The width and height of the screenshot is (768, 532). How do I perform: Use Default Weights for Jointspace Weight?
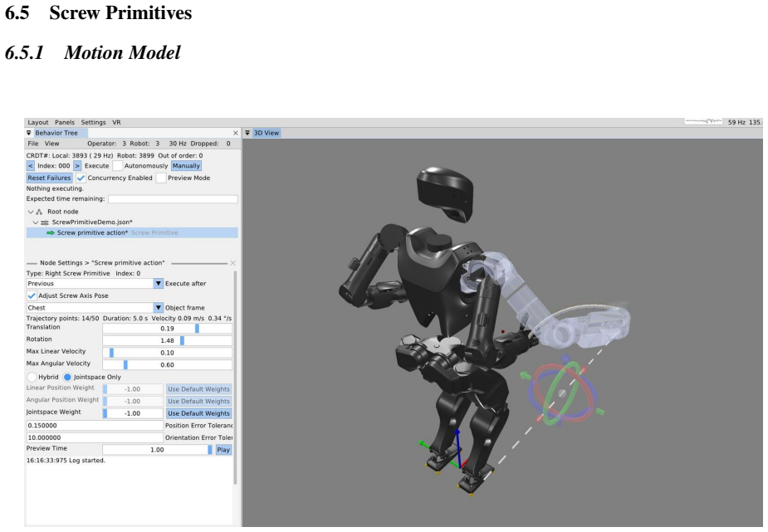(x=198, y=413)
